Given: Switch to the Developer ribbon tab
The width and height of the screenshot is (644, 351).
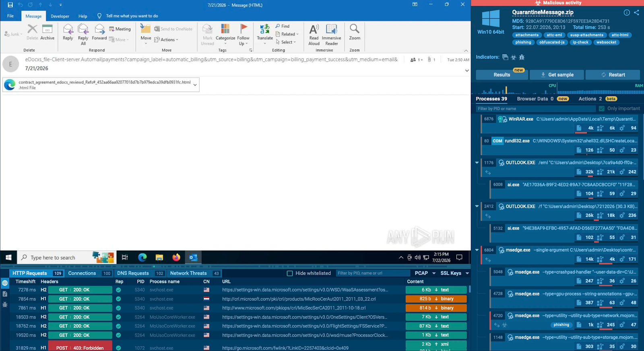Looking at the screenshot, I should pyautogui.click(x=60, y=16).
